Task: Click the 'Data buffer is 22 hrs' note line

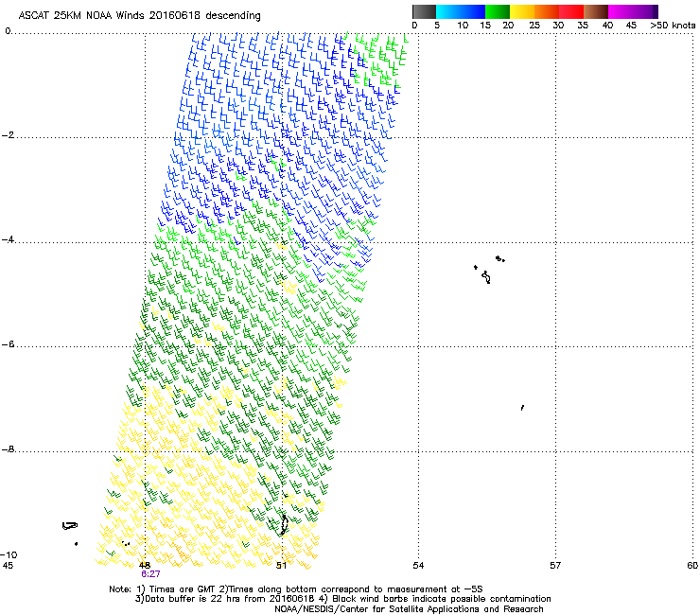Action: [343, 599]
